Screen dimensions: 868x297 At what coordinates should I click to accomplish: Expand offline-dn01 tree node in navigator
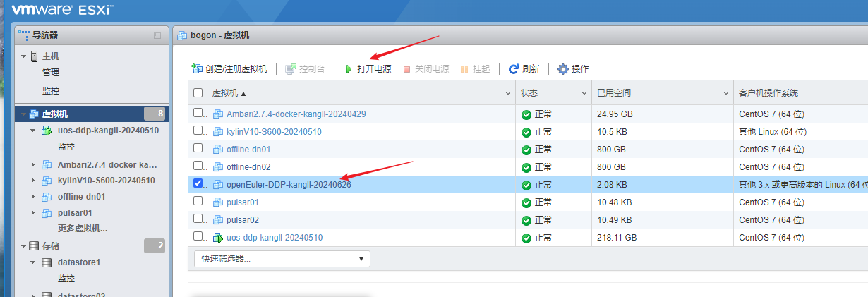[x=33, y=197]
